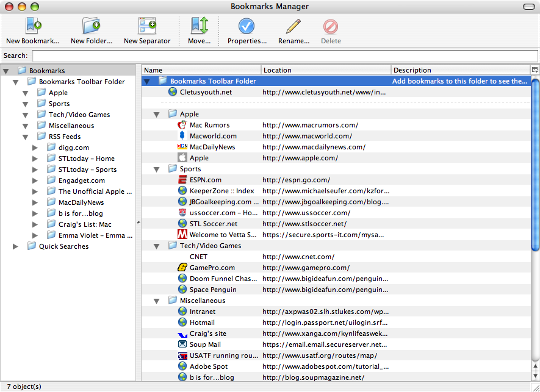Select the Welcome to Vetta favicon
Screen dimensions: 540x392
pyautogui.click(x=182, y=235)
